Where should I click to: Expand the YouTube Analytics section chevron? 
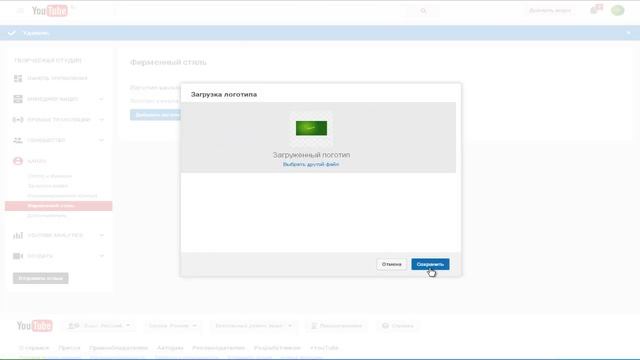[101, 235]
